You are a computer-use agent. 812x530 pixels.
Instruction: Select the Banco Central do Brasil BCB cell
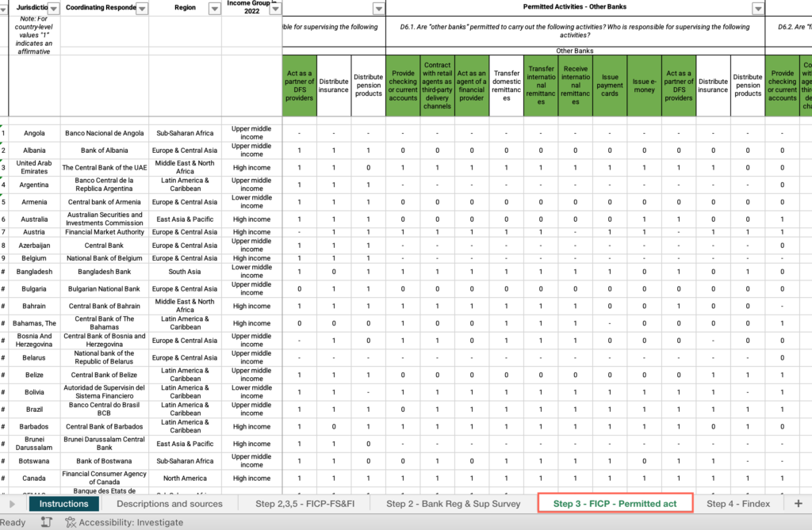point(104,409)
